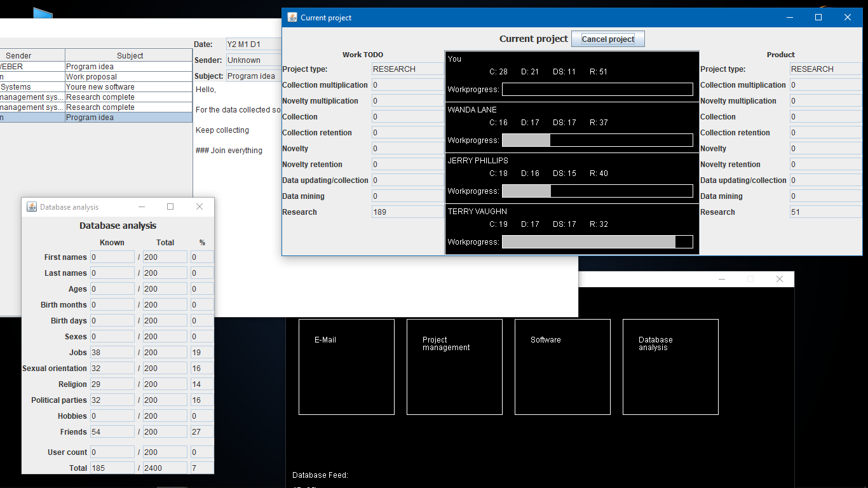Click the Jobs known count field
This screenshot has height=488, width=868.
112,353
